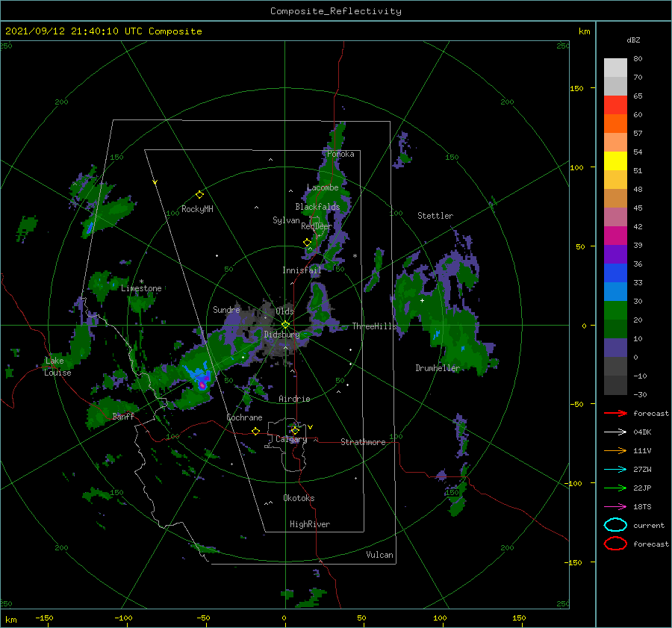Click the Calgary city label
This screenshot has width=672, height=628.
point(291,439)
